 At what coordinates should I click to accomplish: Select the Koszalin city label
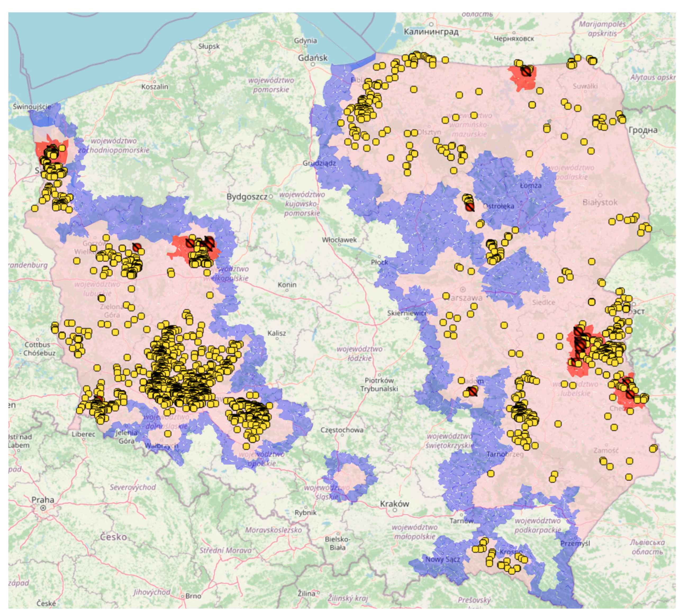pos(155,87)
